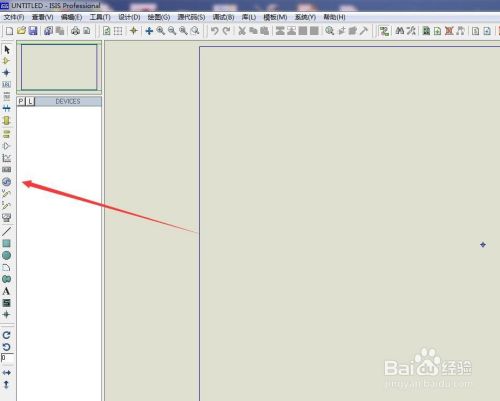Image resolution: width=500 pixels, height=401 pixels.
Task: Click the Set Area toolbar icon
Action: 86,31
